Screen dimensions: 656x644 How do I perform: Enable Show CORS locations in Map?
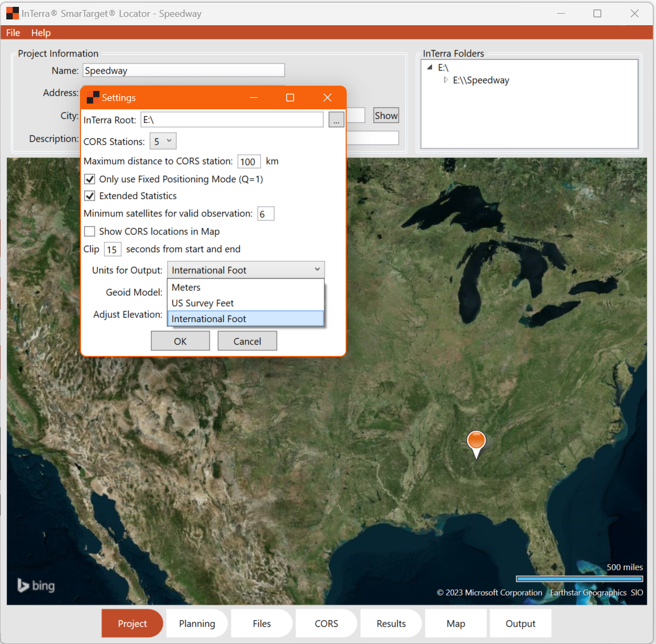(90, 231)
